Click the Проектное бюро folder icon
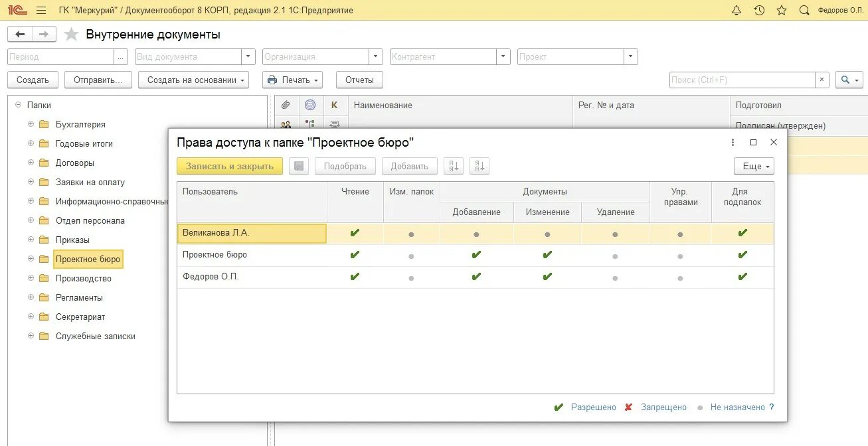Viewport: 868px width, 446px height. click(x=44, y=259)
